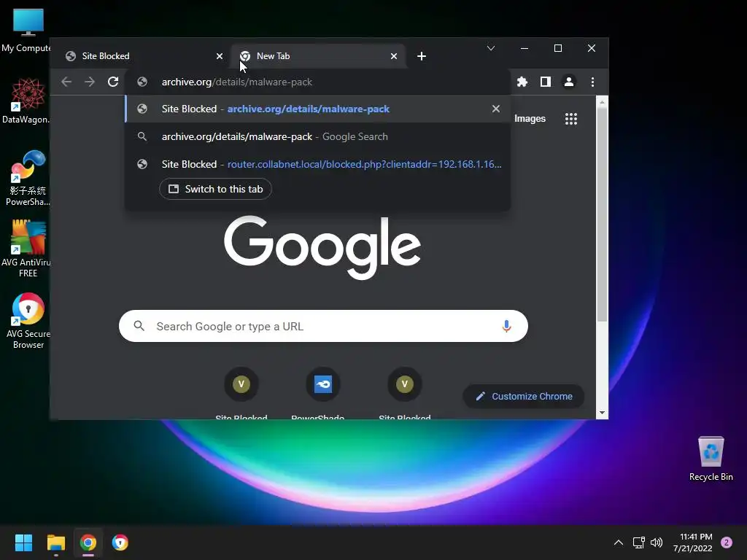Click Chrome icon in the taskbar
Viewport: 747px width, 560px height.
[x=88, y=542]
